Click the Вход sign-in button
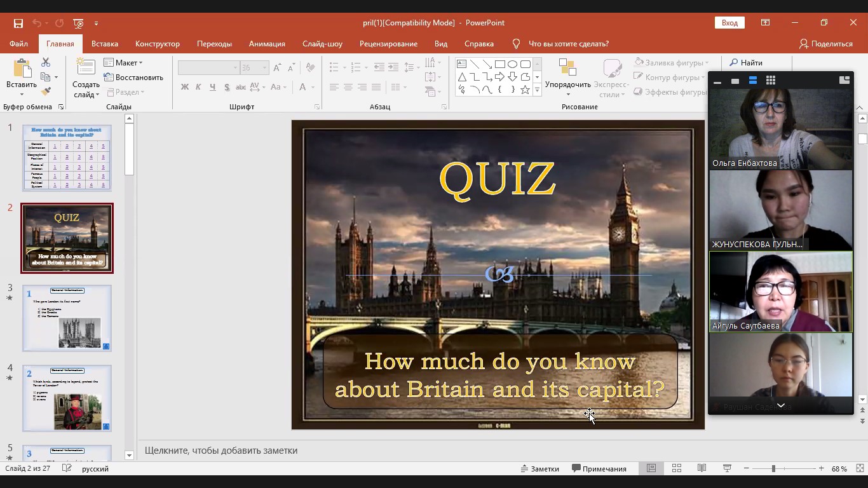This screenshot has height=488, width=868. tap(729, 23)
